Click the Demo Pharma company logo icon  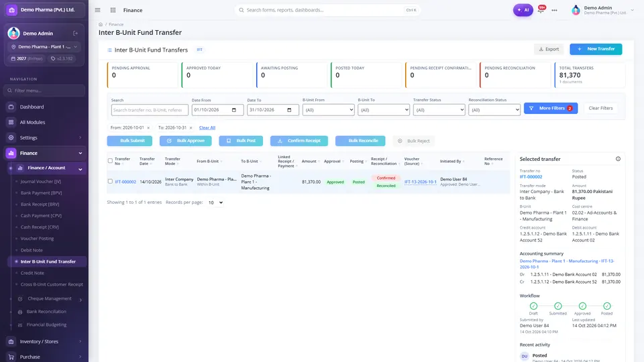pos(11,10)
